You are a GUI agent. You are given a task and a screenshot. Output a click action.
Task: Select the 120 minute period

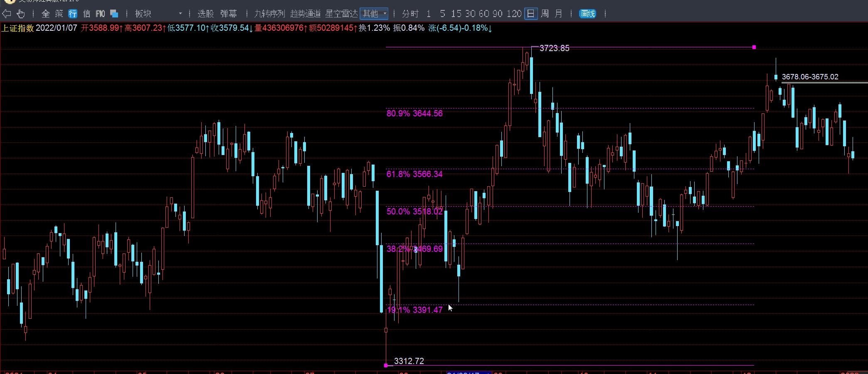tap(514, 14)
